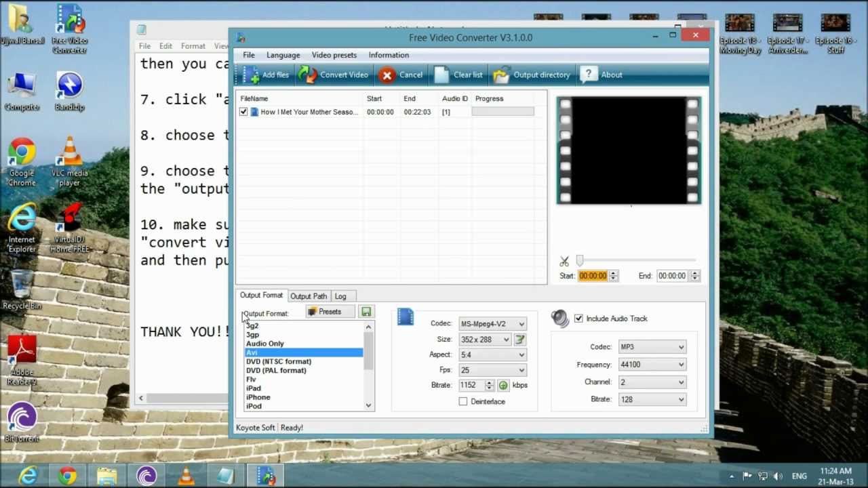Open File Explorer from taskbar
The height and width of the screenshot is (488, 868).
click(x=106, y=476)
